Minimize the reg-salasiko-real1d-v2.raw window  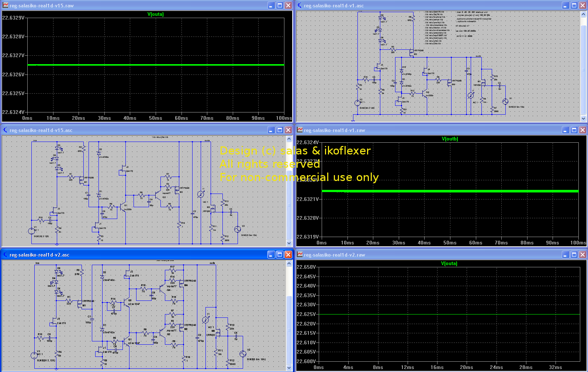pyautogui.click(x=565, y=255)
